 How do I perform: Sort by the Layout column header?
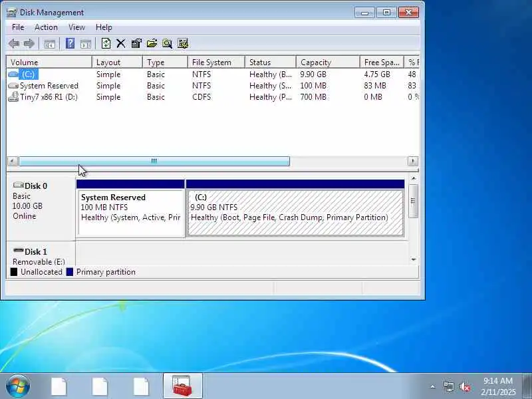(x=117, y=63)
